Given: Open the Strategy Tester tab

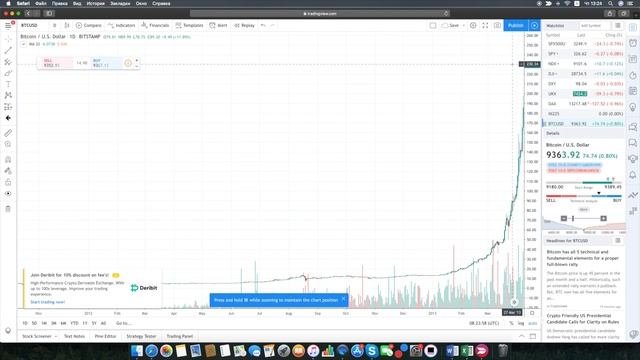Looking at the screenshot, I should tap(141, 336).
